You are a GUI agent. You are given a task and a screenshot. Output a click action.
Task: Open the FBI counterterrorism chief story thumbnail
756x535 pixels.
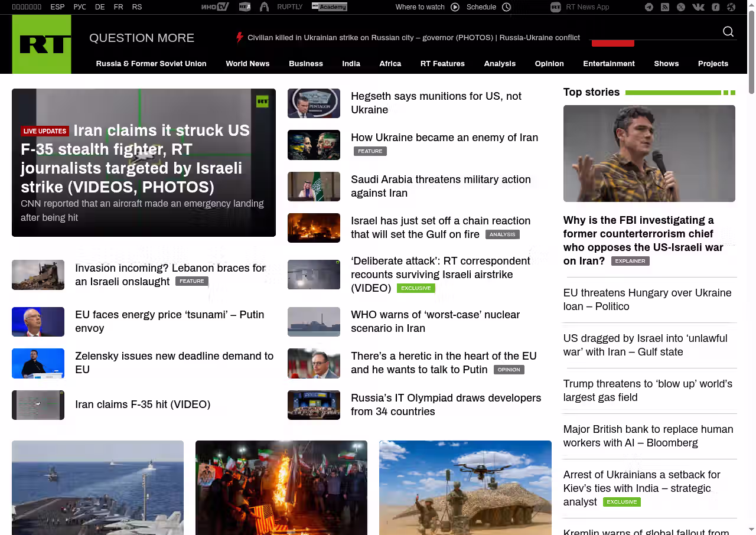649,154
